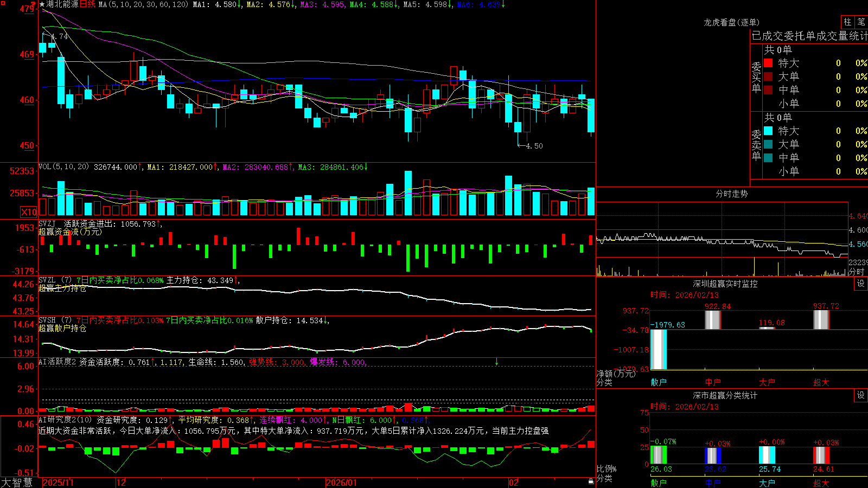
Task: Click the cyan 大户 bar showing 25.74 percent
Action: point(767,455)
